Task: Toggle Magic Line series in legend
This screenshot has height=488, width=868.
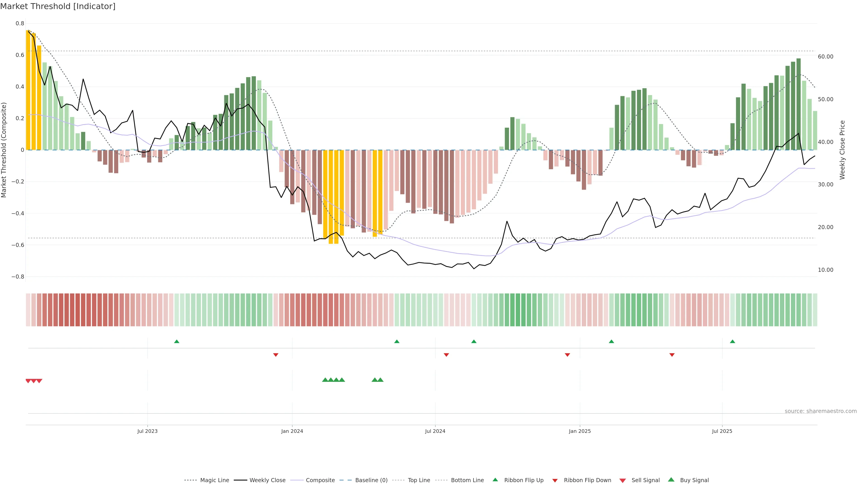Action: pyautogui.click(x=214, y=480)
